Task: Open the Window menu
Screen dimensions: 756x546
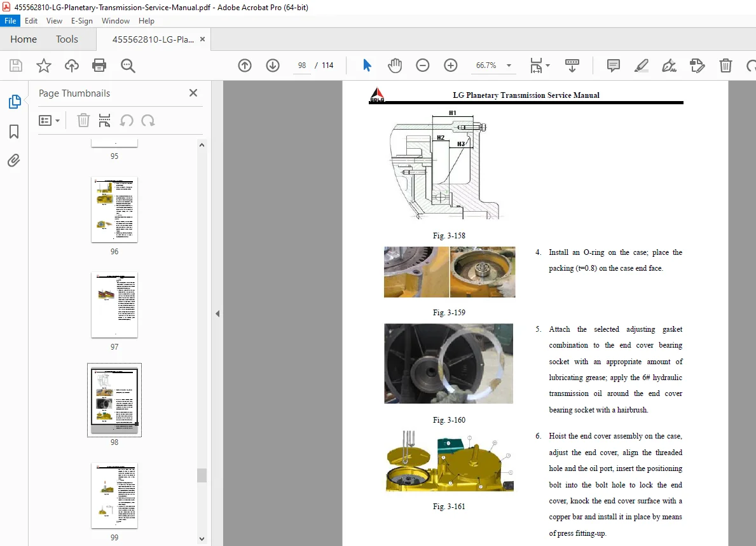Action: tap(115, 21)
